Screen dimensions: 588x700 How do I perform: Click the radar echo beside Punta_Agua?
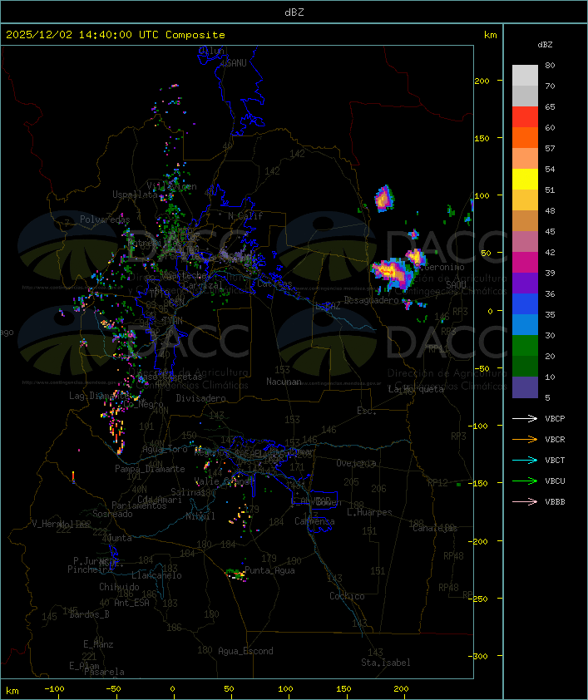[235, 574]
